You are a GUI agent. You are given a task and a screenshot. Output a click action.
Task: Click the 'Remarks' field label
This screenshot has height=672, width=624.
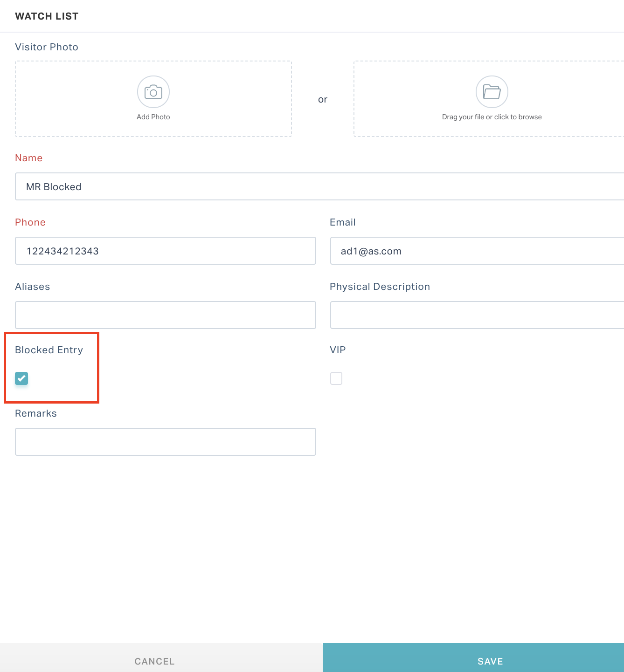(x=36, y=413)
